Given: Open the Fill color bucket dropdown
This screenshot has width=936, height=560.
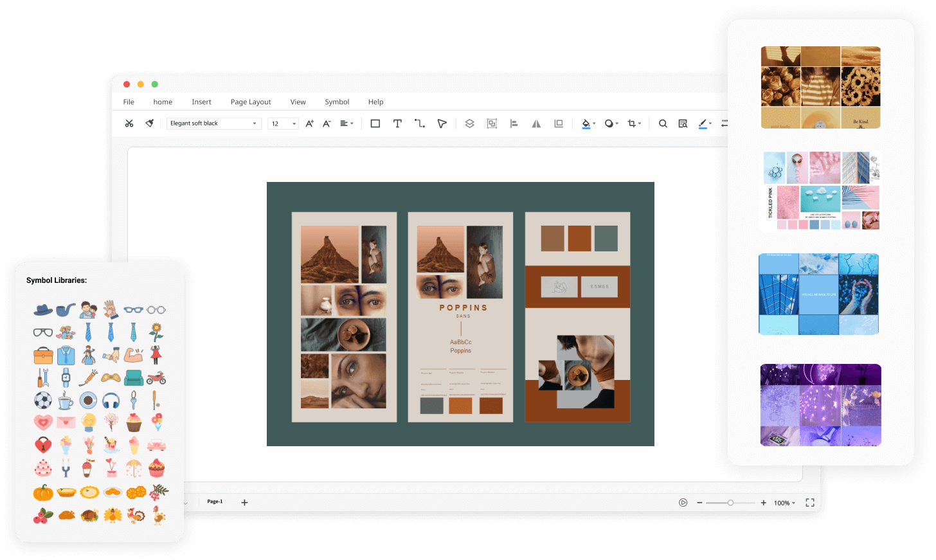Looking at the screenshot, I should tap(588, 123).
